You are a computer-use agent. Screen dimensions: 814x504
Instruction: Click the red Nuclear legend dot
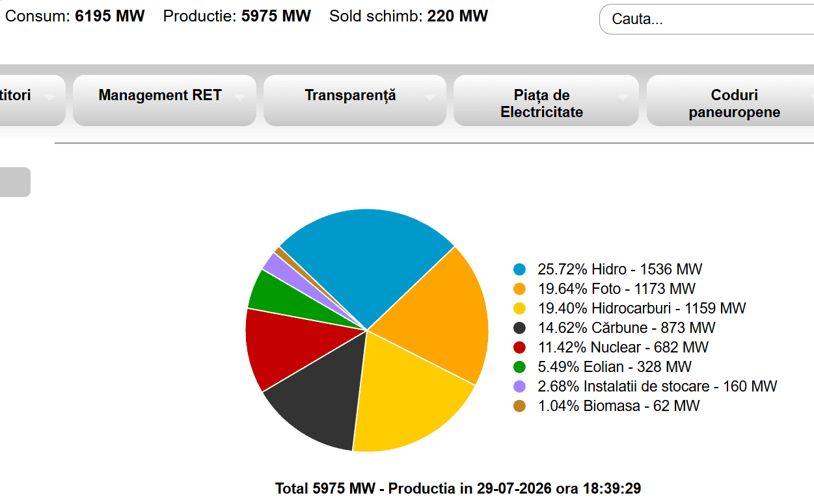pos(519,347)
